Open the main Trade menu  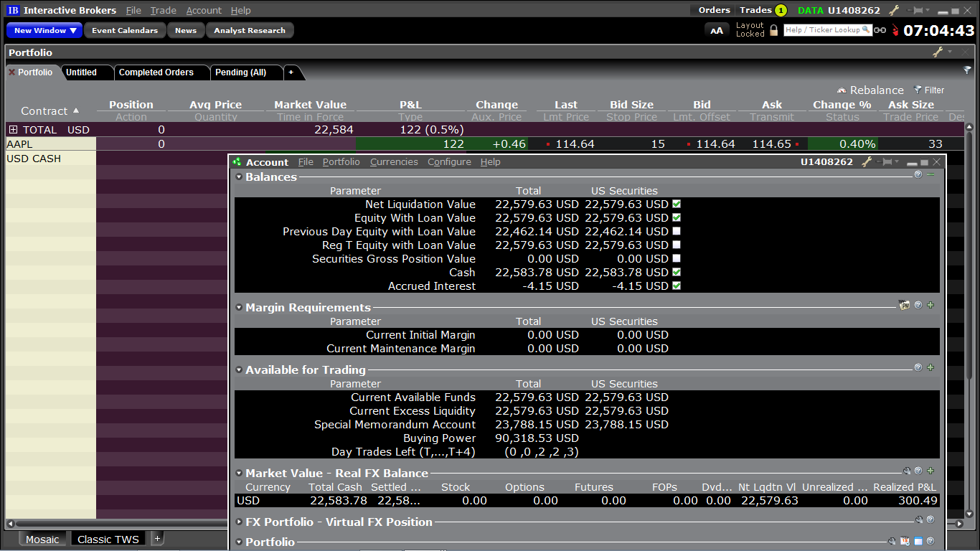click(x=164, y=10)
